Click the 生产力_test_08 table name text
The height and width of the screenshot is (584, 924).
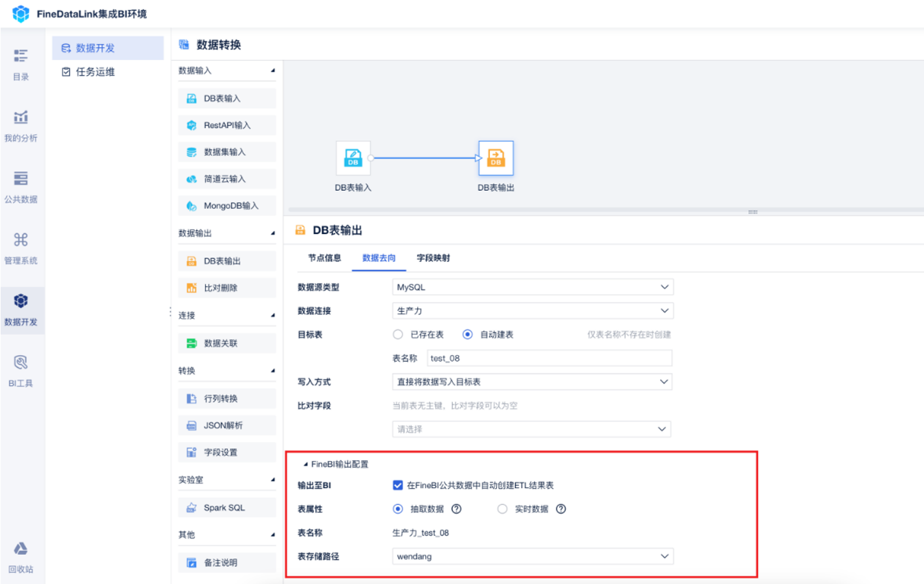421,533
